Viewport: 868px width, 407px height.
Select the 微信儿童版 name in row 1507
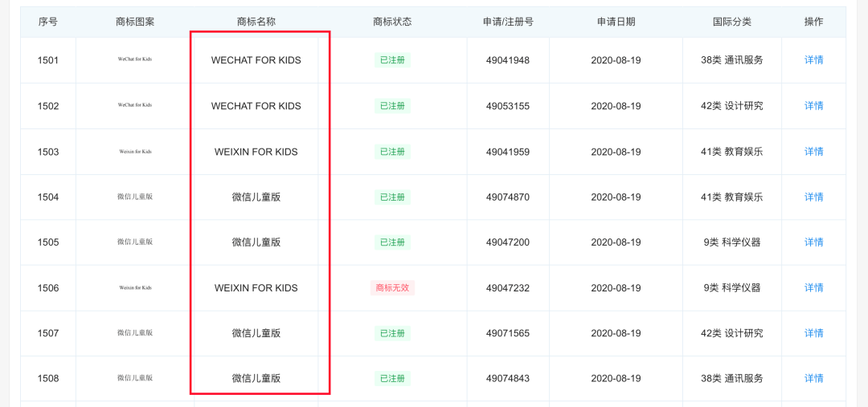click(256, 333)
